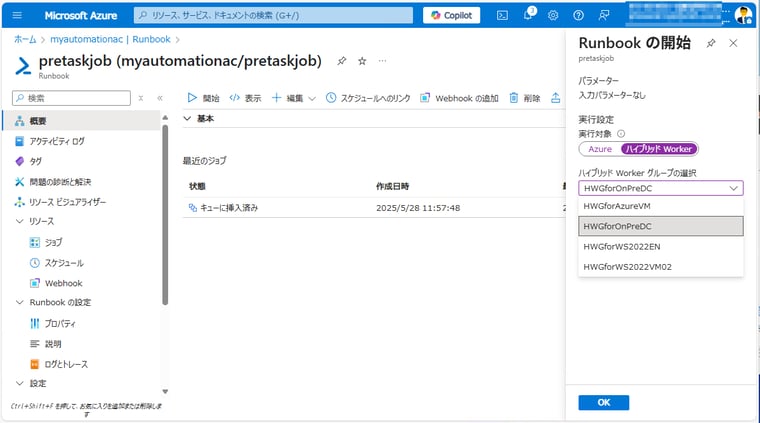The width and height of the screenshot is (760, 423).
Task: Launch Copilot from the header
Action: [451, 15]
